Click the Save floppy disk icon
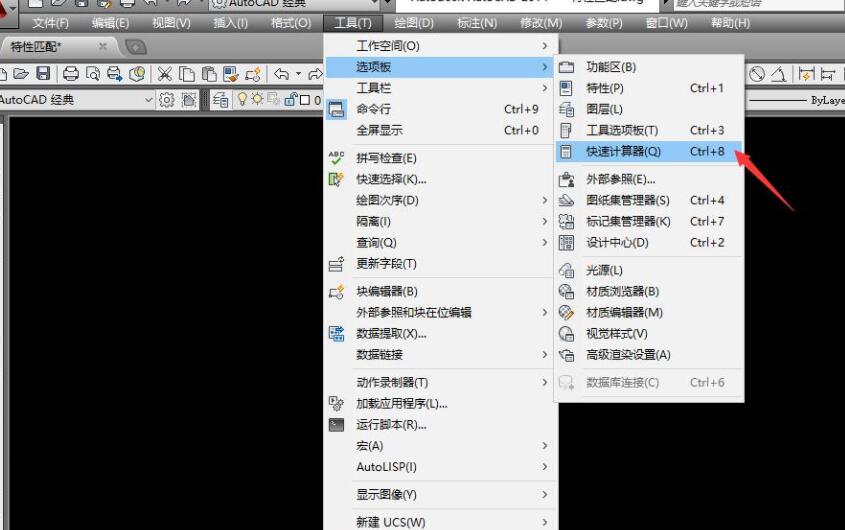This screenshot has height=530, width=845. pyautogui.click(x=43, y=73)
